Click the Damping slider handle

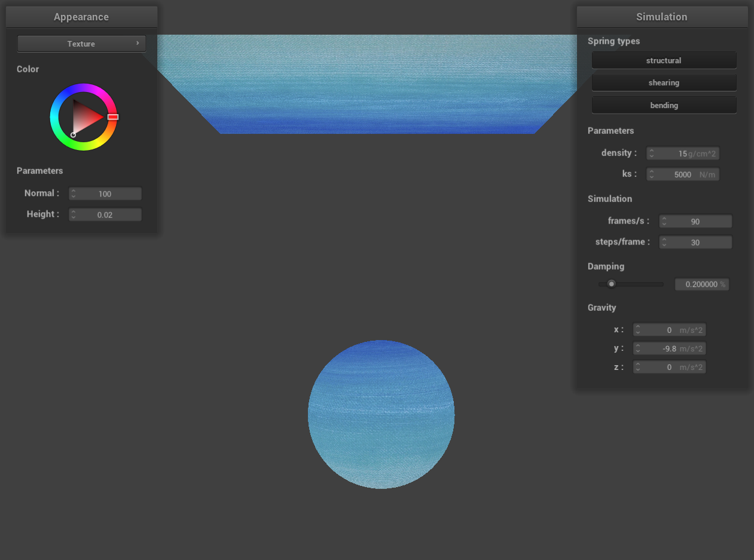click(611, 284)
